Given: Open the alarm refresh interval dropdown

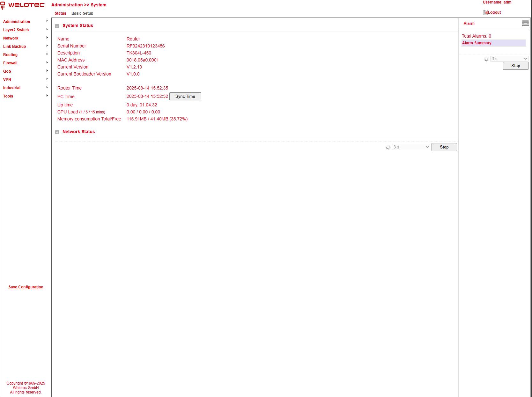Looking at the screenshot, I should coord(509,59).
